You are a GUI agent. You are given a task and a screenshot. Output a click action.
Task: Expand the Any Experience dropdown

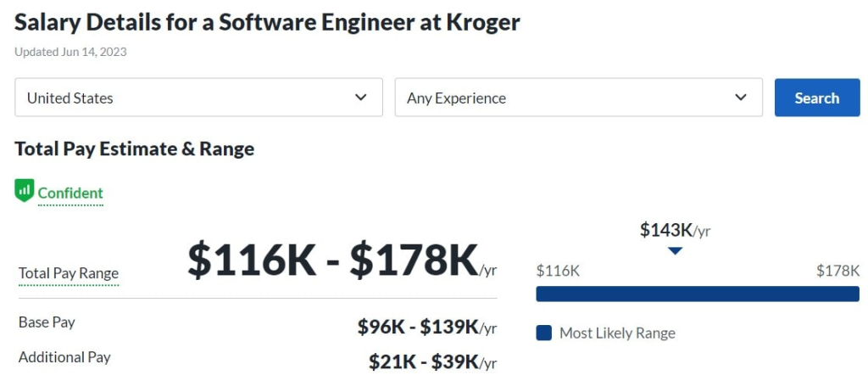click(578, 98)
